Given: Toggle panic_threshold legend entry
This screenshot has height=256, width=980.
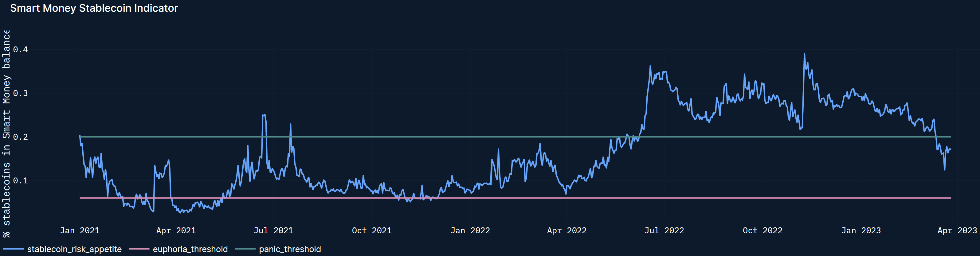Looking at the screenshot, I should pos(278,249).
